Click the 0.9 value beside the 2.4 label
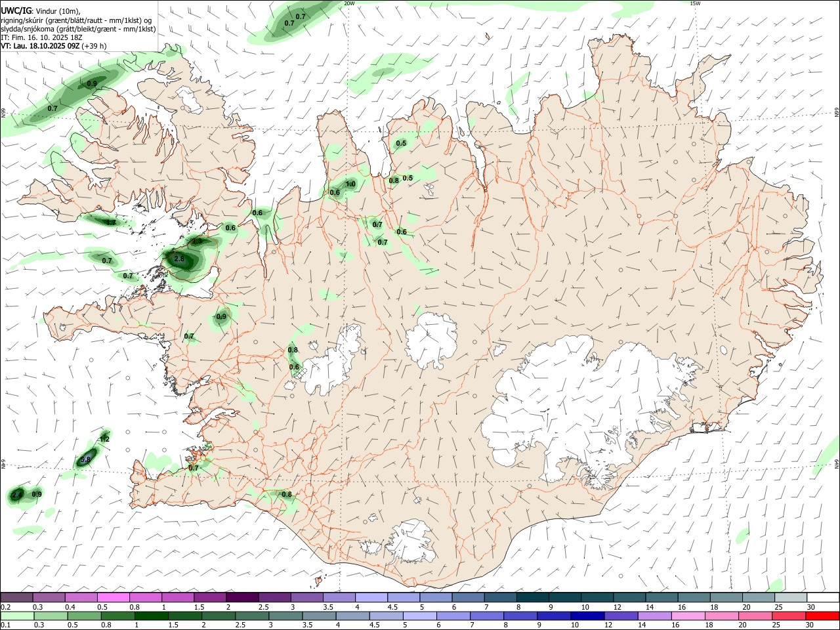Viewport: 840px width, 630px height. pyautogui.click(x=37, y=494)
